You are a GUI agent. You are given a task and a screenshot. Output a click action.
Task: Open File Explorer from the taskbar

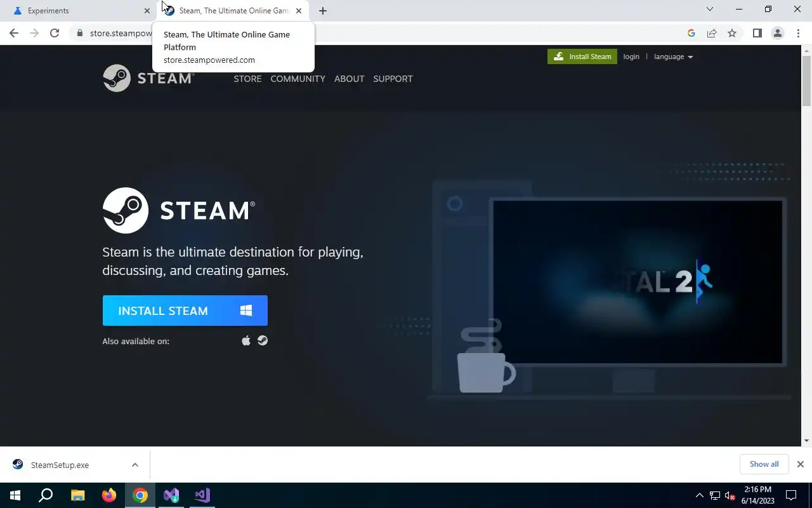click(x=77, y=495)
